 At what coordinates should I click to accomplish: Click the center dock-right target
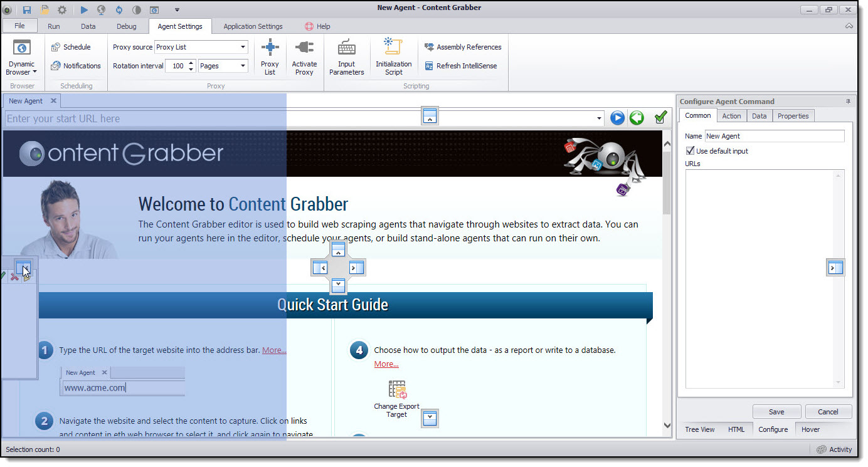[356, 268]
